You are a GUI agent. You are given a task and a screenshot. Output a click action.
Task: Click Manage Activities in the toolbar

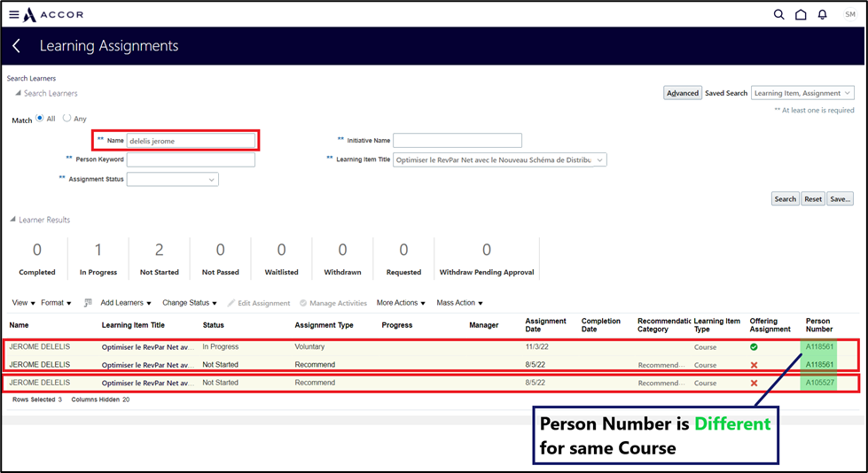[333, 303]
